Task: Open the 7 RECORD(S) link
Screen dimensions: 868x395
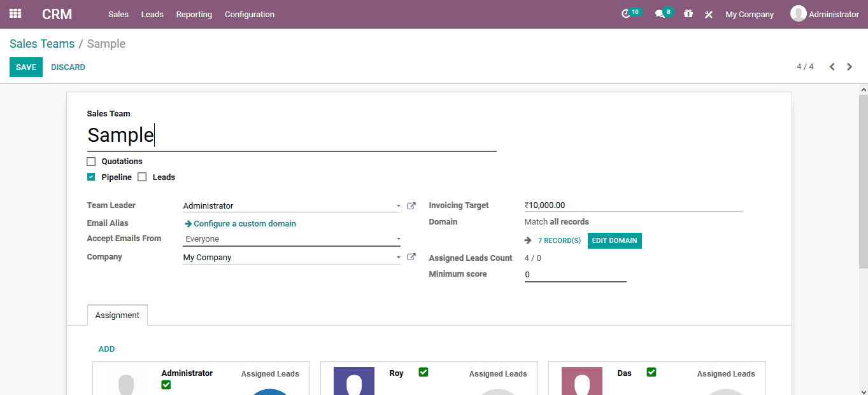Action: [x=560, y=240]
